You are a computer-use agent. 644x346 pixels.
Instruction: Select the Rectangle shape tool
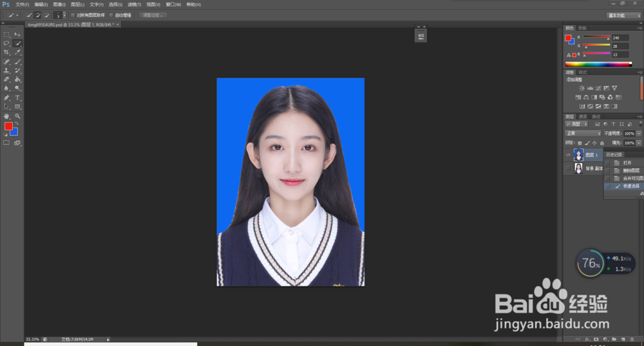17,106
